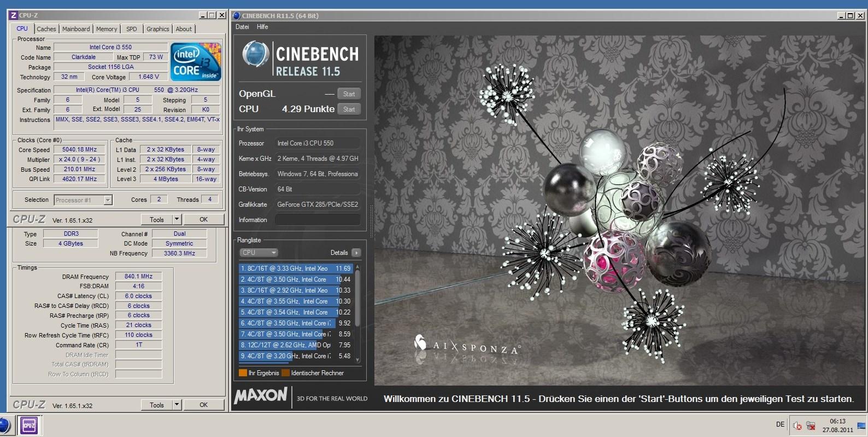The height and width of the screenshot is (437, 868).
Task: Click the brown Identischer Rechner legend swatch
Action: [x=285, y=373]
